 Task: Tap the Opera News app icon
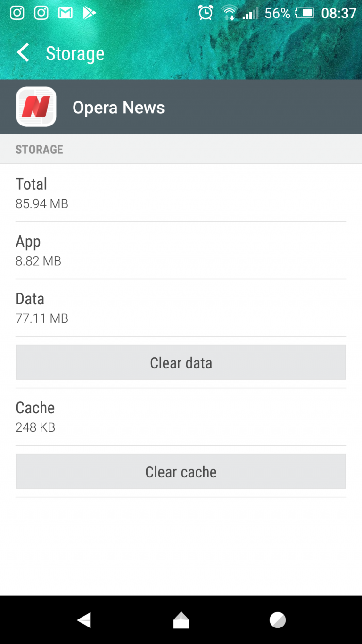(x=36, y=107)
